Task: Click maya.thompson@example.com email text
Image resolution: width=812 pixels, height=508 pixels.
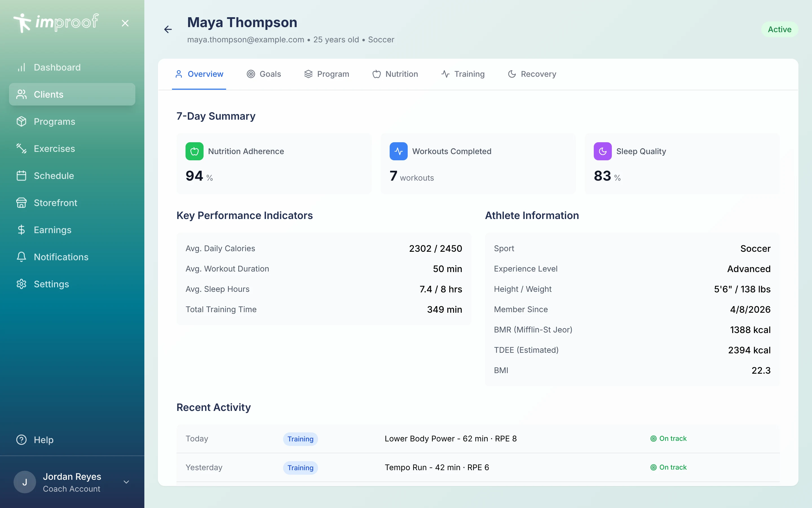Action: (246, 40)
